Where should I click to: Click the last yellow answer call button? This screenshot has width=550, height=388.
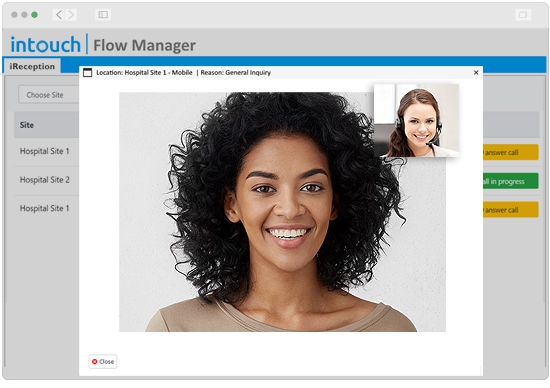click(x=510, y=210)
